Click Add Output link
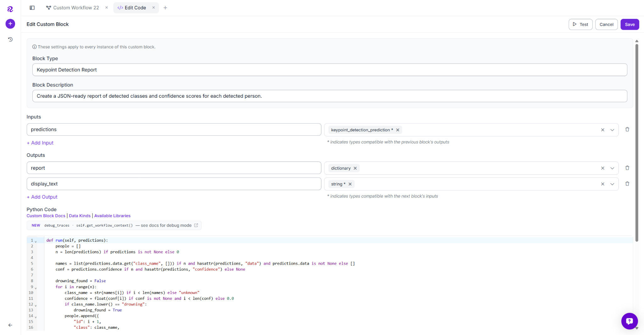 (x=42, y=197)
